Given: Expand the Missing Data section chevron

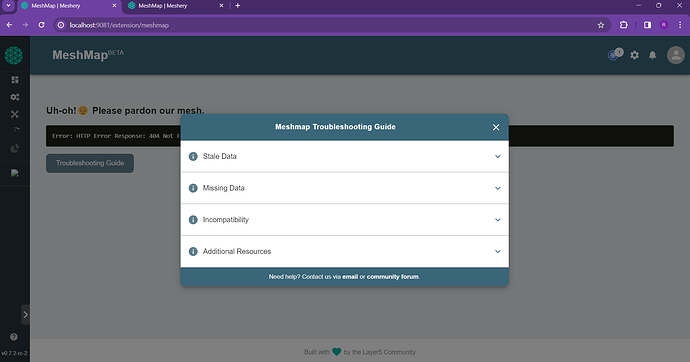Looking at the screenshot, I should click(x=498, y=188).
